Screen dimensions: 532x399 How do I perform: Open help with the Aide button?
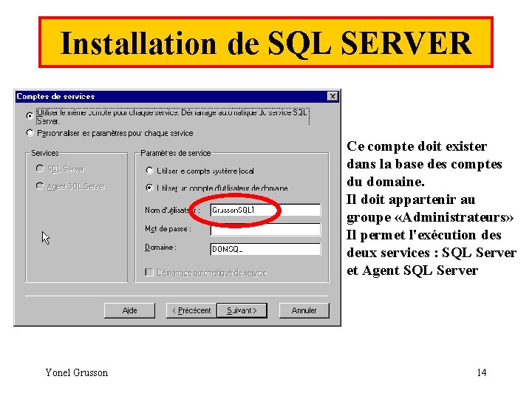(x=129, y=310)
